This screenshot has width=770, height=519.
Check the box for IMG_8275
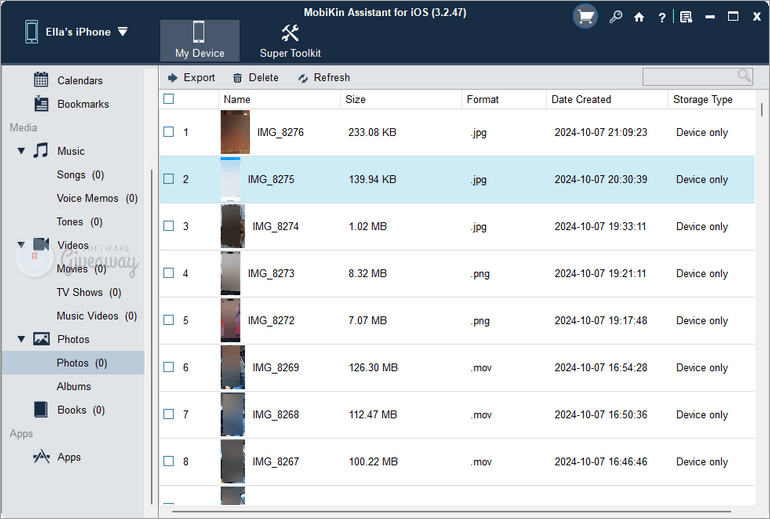pyautogui.click(x=168, y=179)
